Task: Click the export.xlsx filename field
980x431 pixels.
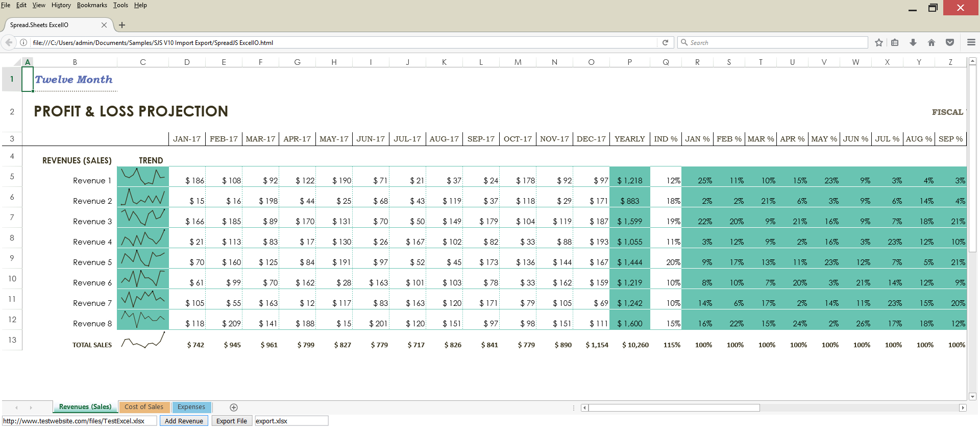Action: coord(291,421)
